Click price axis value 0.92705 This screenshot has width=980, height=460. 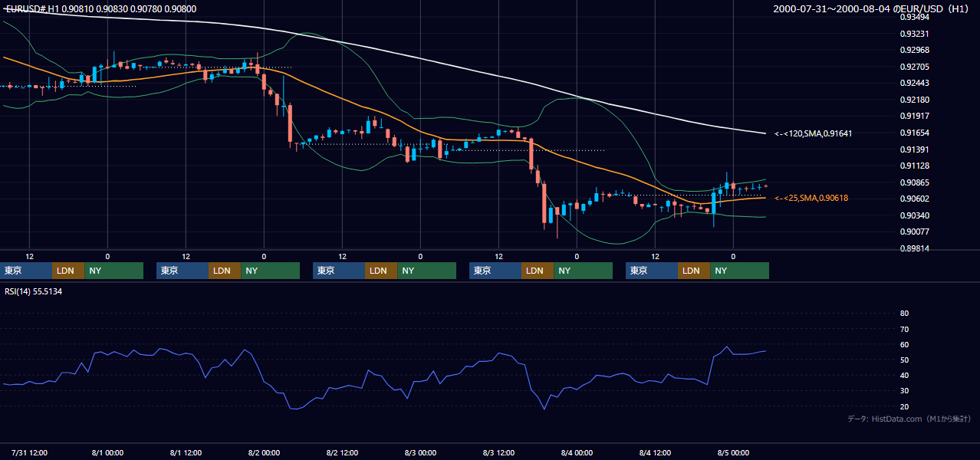tap(913, 67)
